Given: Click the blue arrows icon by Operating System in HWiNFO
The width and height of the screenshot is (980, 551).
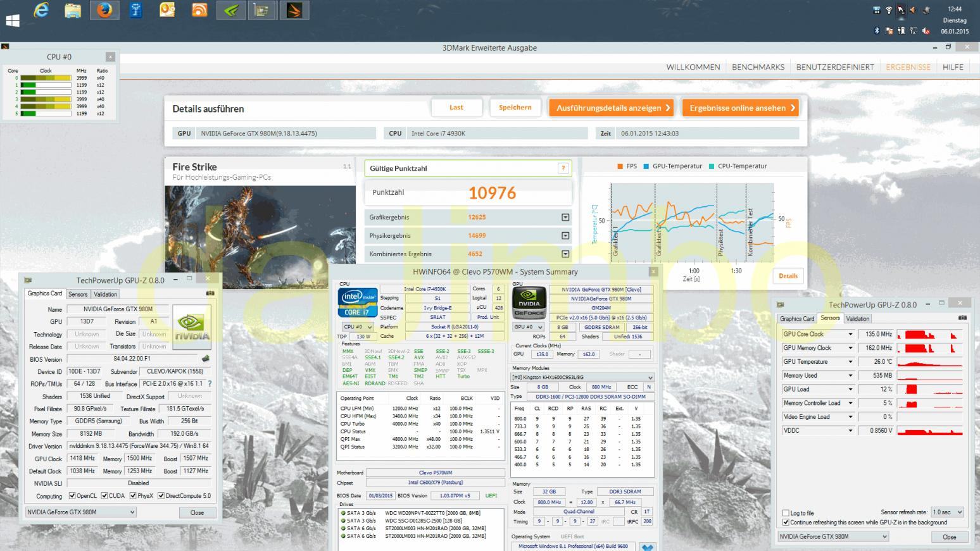Looking at the screenshot, I should coord(647,547).
